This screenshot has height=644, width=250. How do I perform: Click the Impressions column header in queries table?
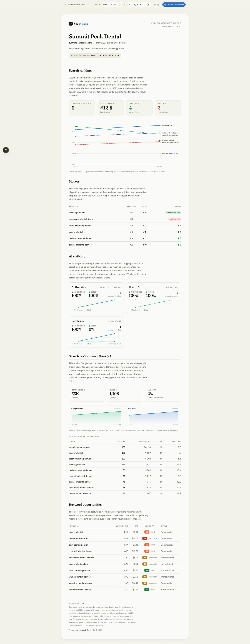coord(144,442)
